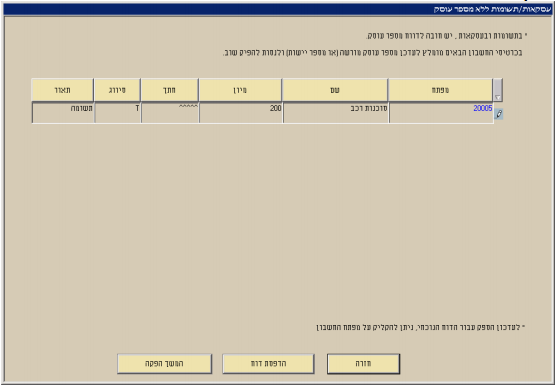Image resolution: width=555 pixels, height=387 pixels.
Task: Click the הדפסת דוח (Print report) button
Action: click(268, 364)
